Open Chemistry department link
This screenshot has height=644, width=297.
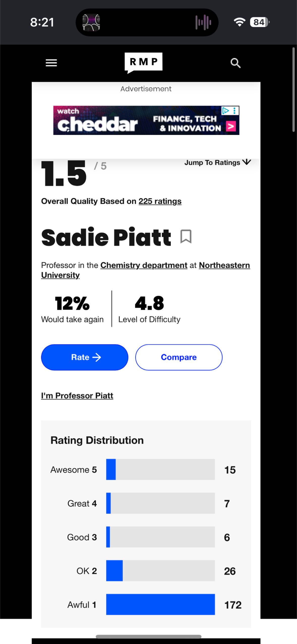(x=144, y=265)
